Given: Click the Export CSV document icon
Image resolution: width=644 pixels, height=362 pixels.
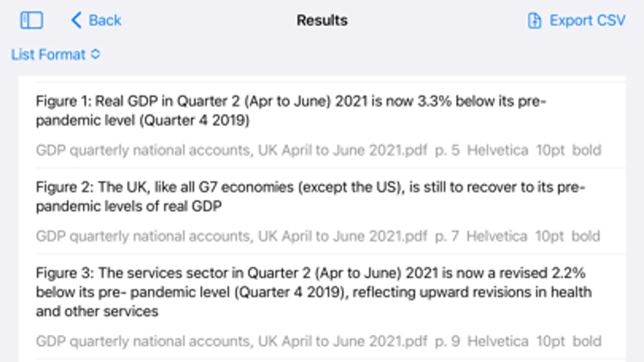Looking at the screenshot, I should [x=534, y=21].
